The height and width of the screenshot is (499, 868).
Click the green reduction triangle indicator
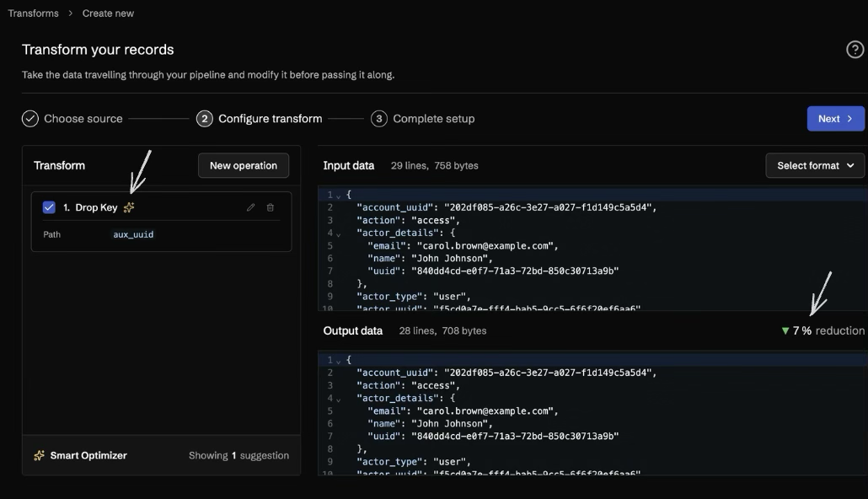785,331
